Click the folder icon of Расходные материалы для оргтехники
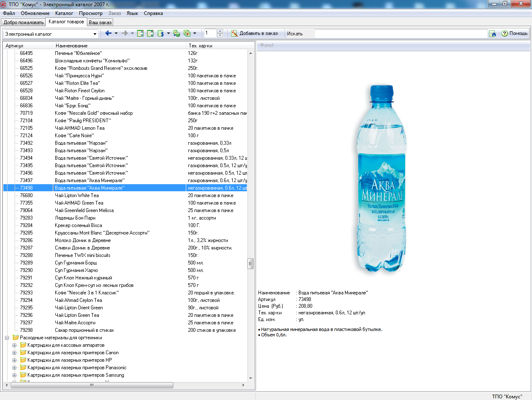This screenshot has height=400, width=532. point(16,338)
